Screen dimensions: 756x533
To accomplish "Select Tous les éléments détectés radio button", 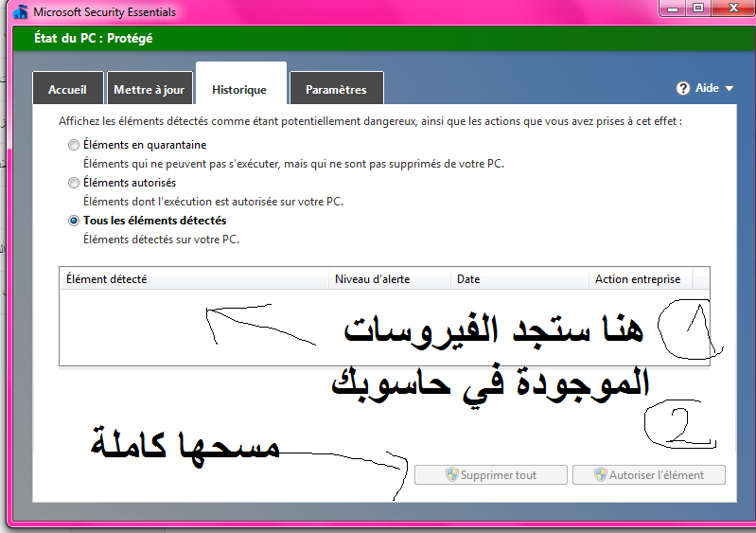I will [74, 221].
